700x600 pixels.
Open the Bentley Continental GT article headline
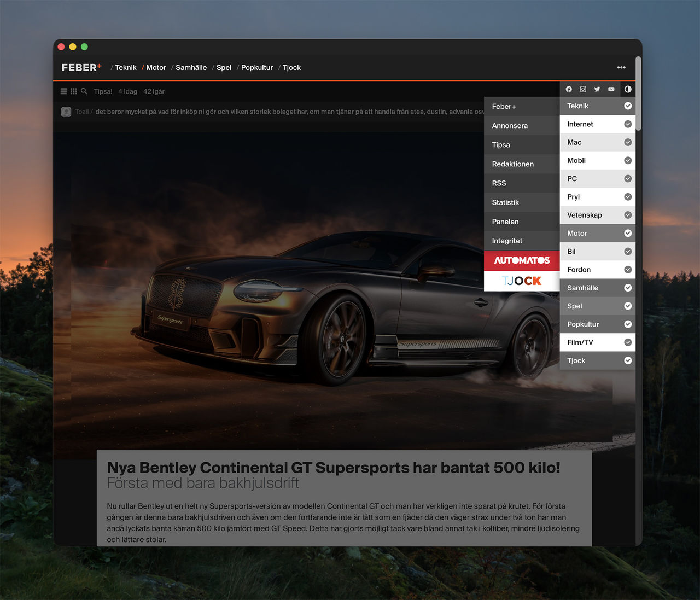pyautogui.click(x=333, y=468)
